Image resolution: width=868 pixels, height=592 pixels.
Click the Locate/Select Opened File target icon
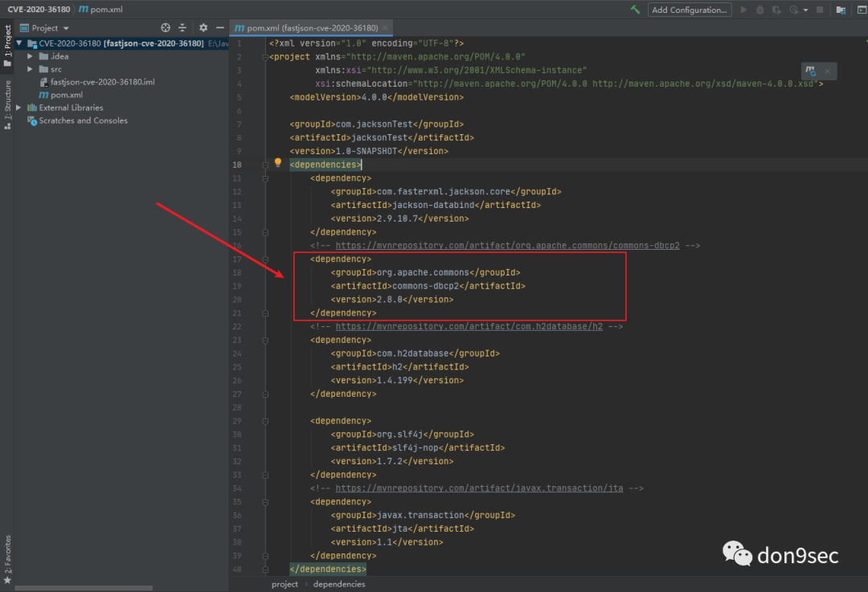click(166, 27)
